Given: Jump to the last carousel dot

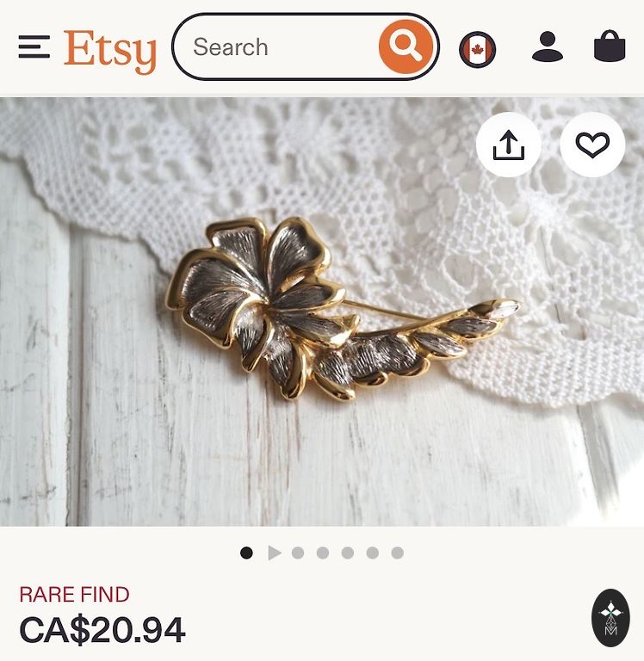Looking at the screenshot, I should click(x=397, y=553).
